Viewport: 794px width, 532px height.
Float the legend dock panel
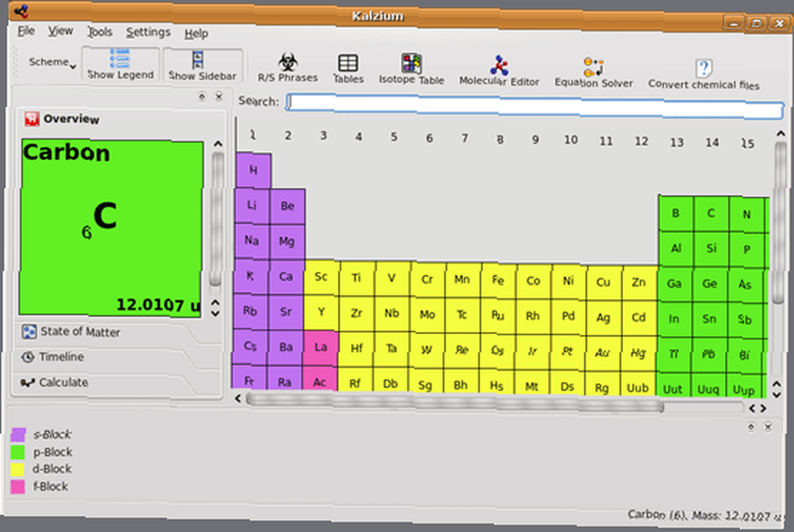[751, 426]
